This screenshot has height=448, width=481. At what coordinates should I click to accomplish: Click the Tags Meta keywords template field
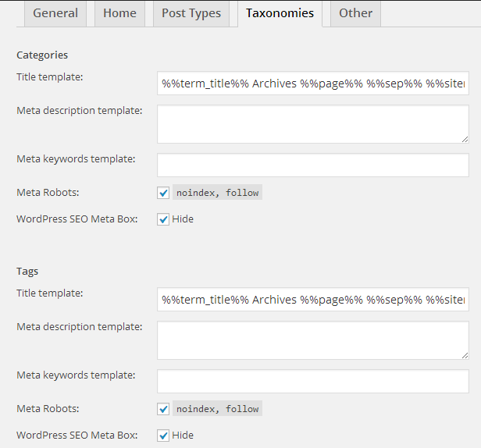pos(313,382)
